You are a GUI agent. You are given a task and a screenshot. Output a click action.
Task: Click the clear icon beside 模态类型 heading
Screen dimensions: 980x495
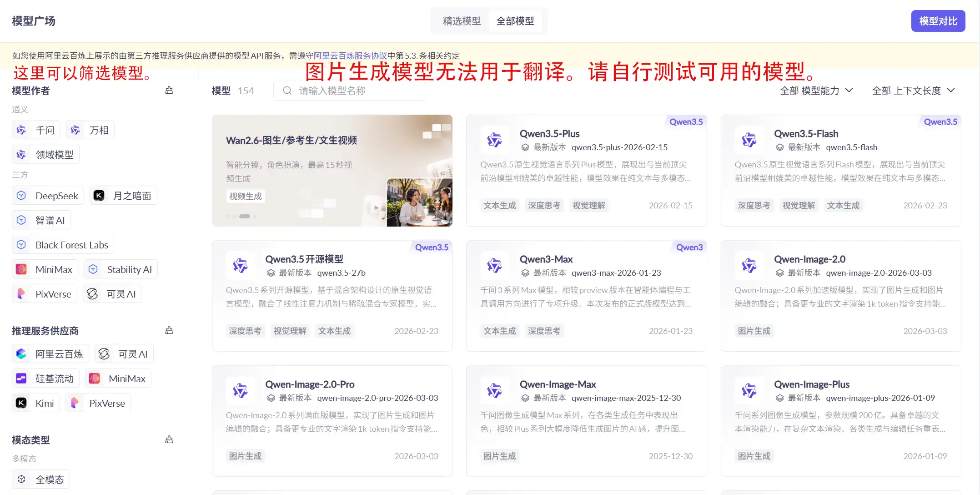tap(169, 439)
